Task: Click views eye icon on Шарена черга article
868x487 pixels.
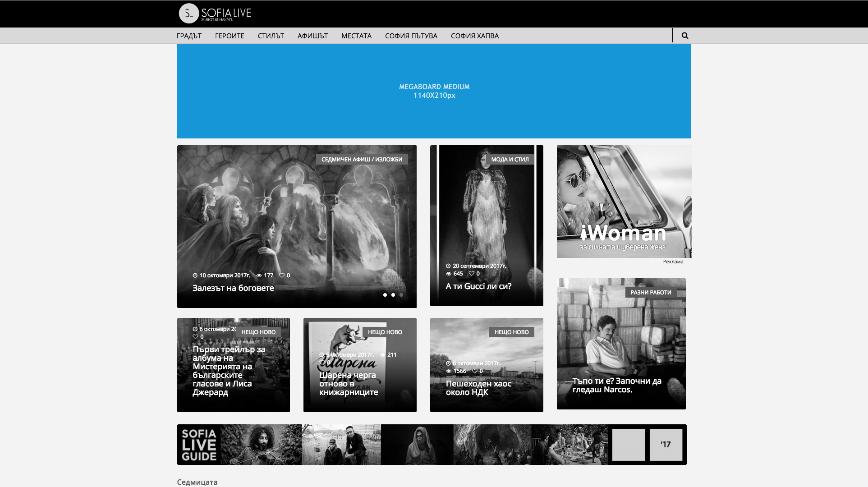Action: point(382,355)
